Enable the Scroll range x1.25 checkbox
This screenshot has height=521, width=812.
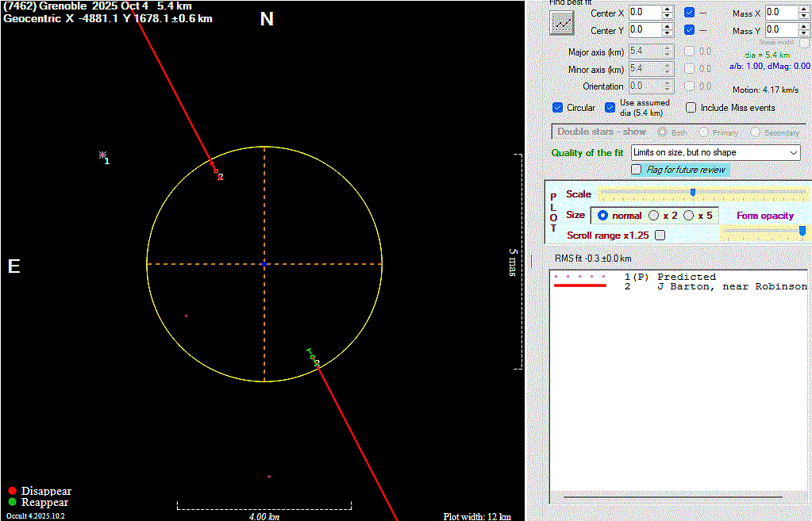click(659, 236)
